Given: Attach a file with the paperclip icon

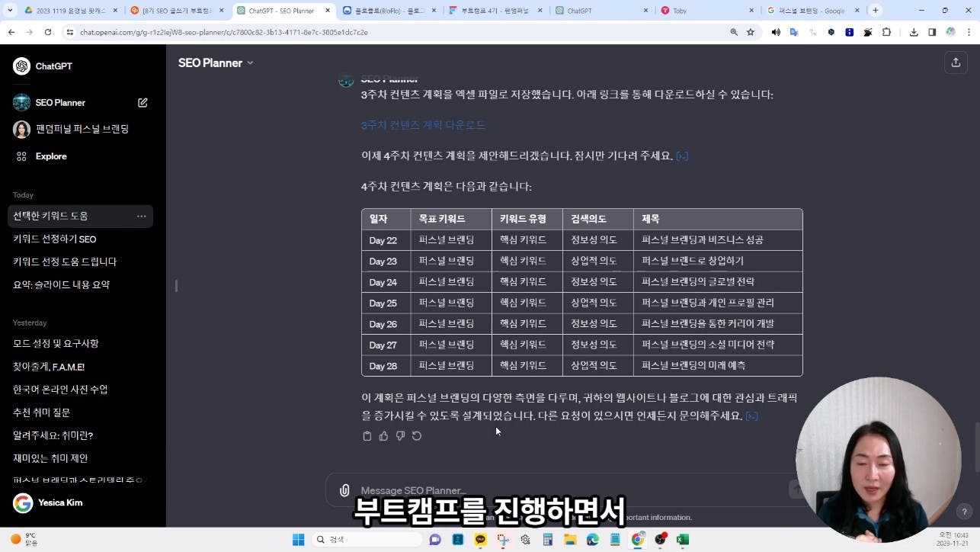Looking at the screenshot, I should [344, 490].
